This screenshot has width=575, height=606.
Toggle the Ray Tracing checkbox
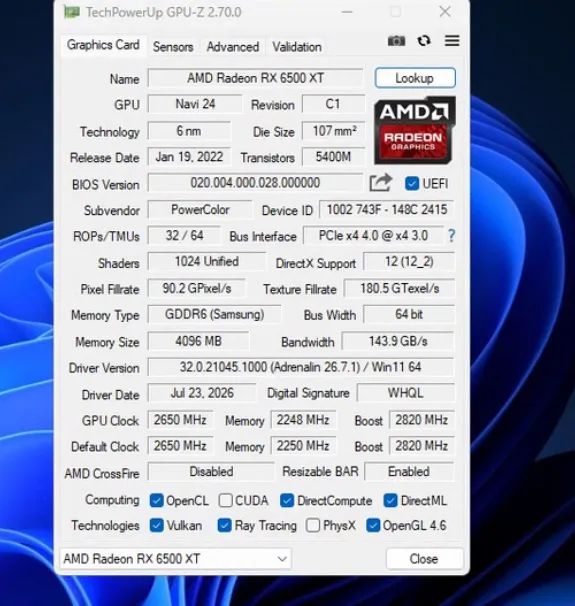(225, 525)
